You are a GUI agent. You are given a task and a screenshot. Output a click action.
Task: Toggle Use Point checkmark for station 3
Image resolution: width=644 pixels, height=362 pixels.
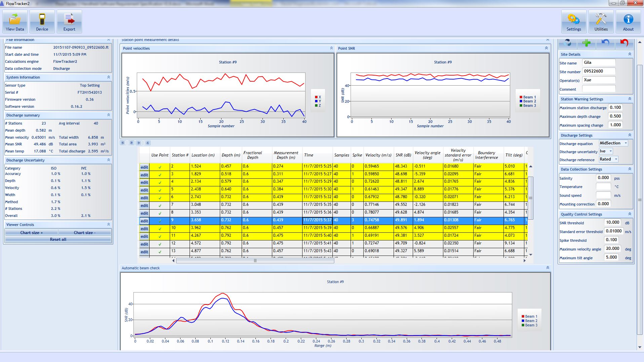click(160, 175)
